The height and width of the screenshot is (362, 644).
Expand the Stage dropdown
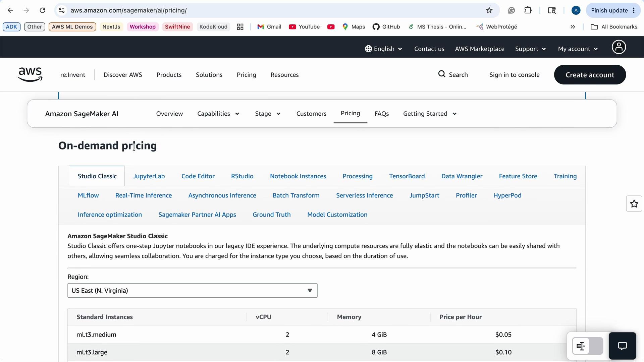(x=268, y=114)
